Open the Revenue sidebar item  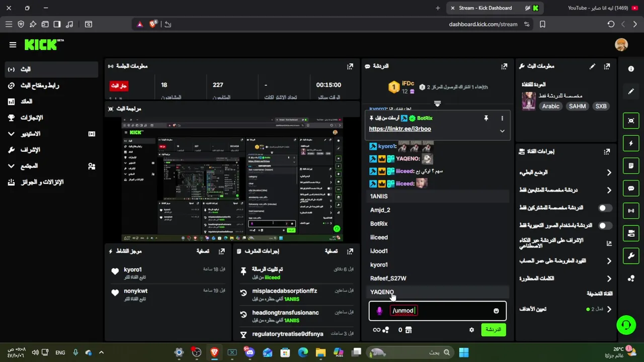pos(51,102)
